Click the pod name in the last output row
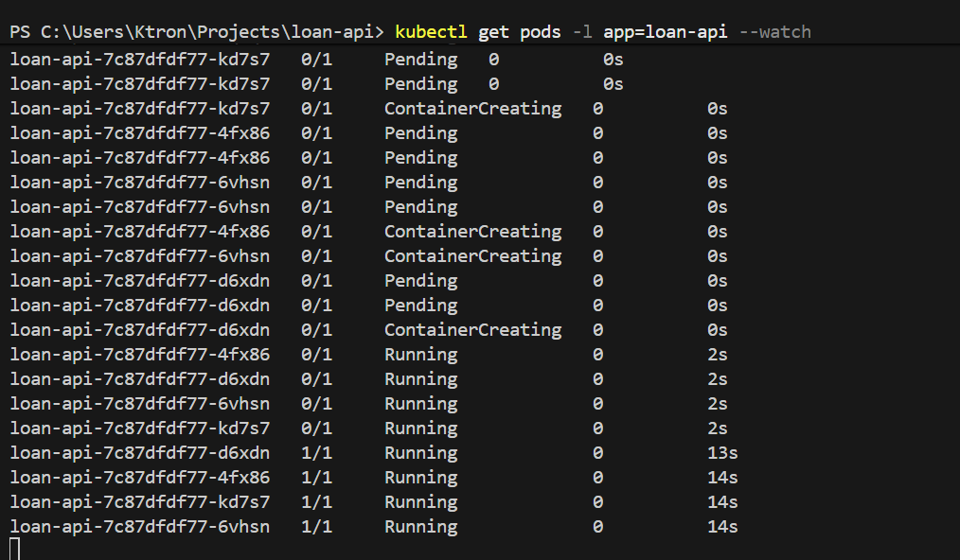960x560 pixels. pyautogui.click(x=140, y=527)
